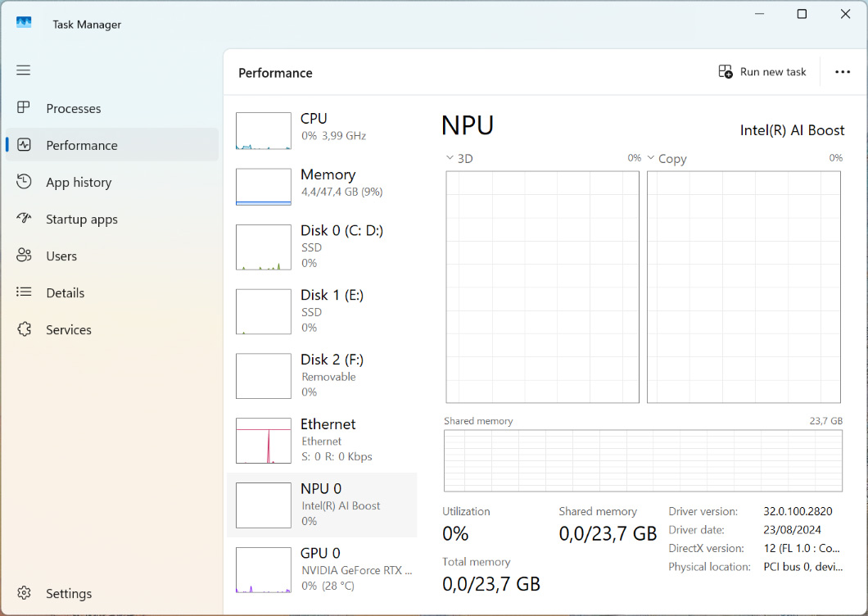This screenshot has width=868, height=616.
Task: Open the three-dot more options menu
Action: pyautogui.click(x=843, y=72)
